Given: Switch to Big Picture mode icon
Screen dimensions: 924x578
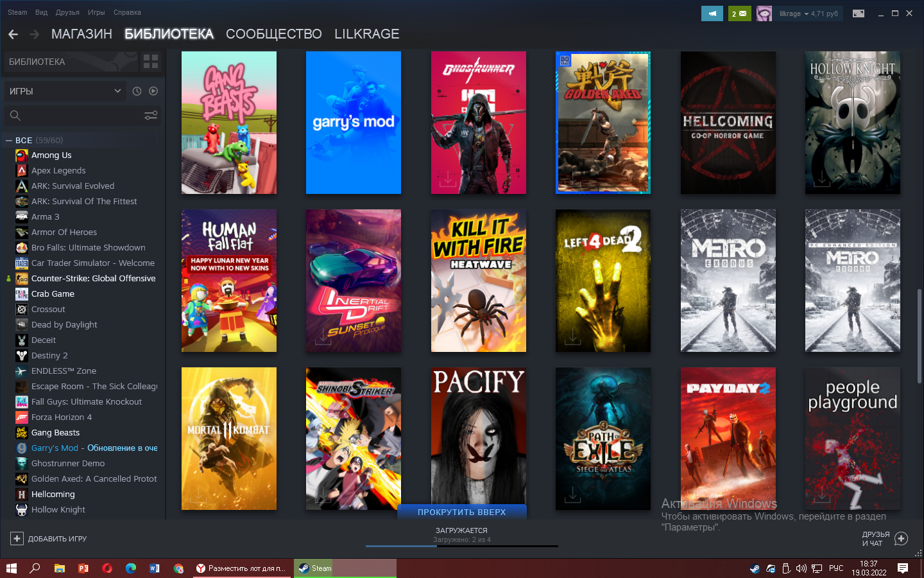Looking at the screenshot, I should [x=858, y=13].
